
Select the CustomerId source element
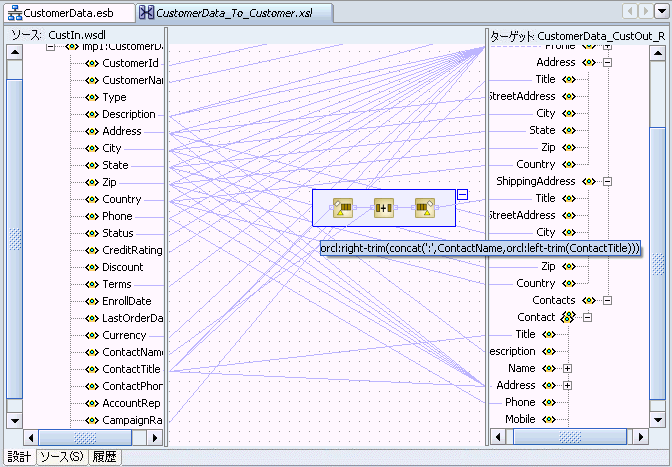pos(130,63)
